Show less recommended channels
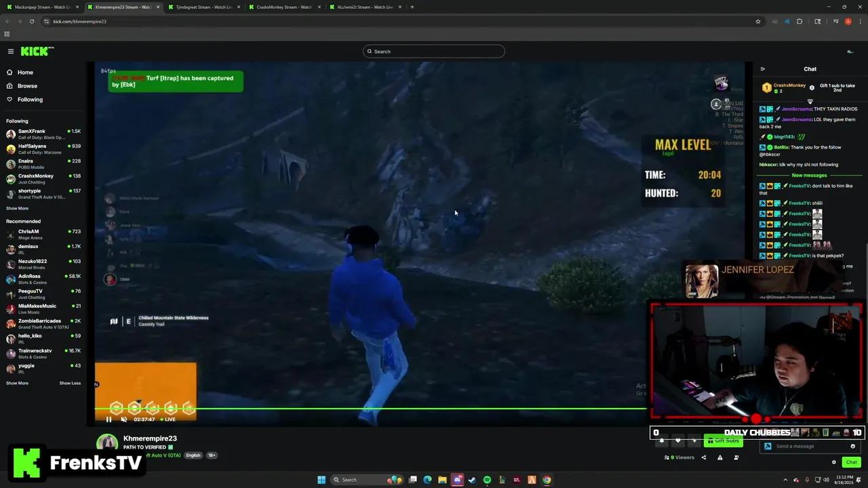The height and width of the screenshot is (488, 868). tap(70, 383)
